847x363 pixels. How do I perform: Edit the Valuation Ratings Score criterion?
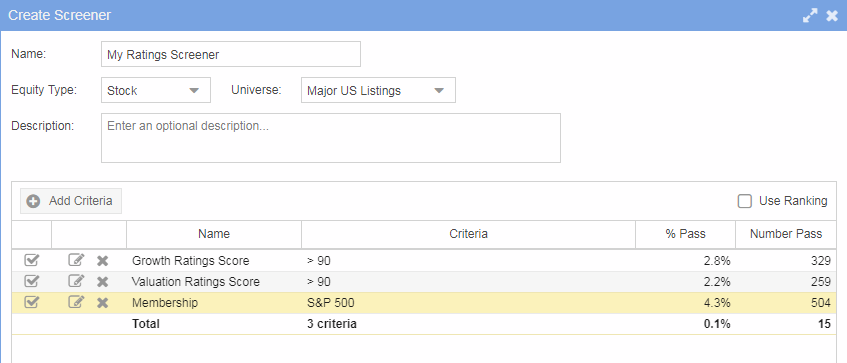[x=76, y=281]
